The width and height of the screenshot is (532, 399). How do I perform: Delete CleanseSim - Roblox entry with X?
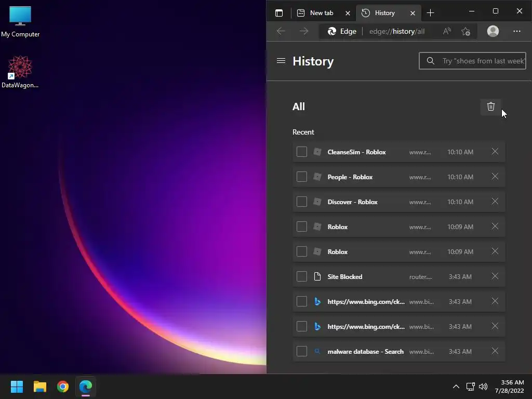click(x=495, y=151)
